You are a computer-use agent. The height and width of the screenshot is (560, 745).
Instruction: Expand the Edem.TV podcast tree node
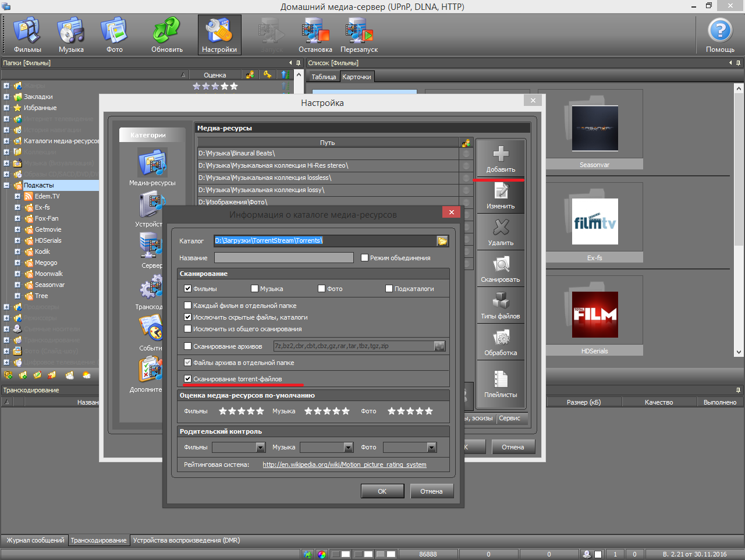point(17,197)
